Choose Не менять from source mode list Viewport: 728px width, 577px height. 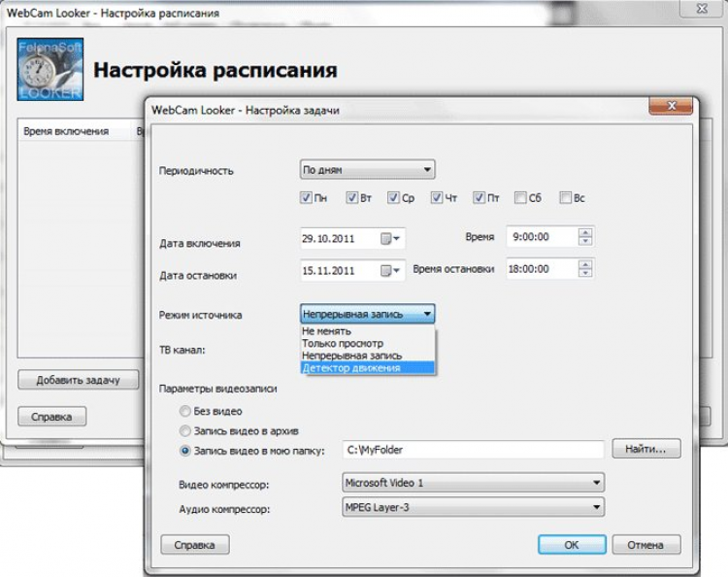[x=368, y=331]
